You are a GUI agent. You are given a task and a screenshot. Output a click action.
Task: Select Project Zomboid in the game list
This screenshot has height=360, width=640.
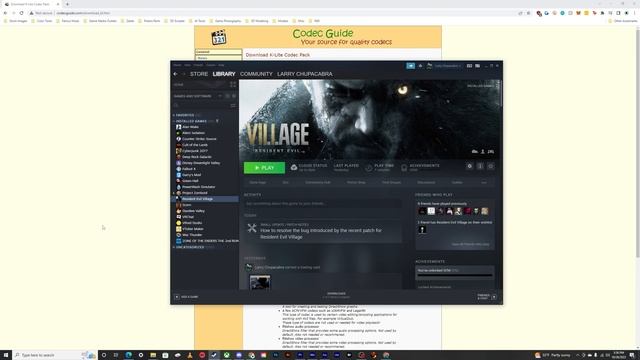(195, 193)
